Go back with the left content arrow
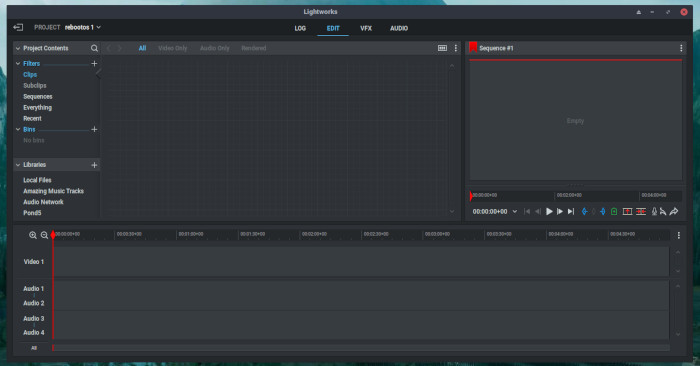The width and height of the screenshot is (700, 366). coord(108,48)
